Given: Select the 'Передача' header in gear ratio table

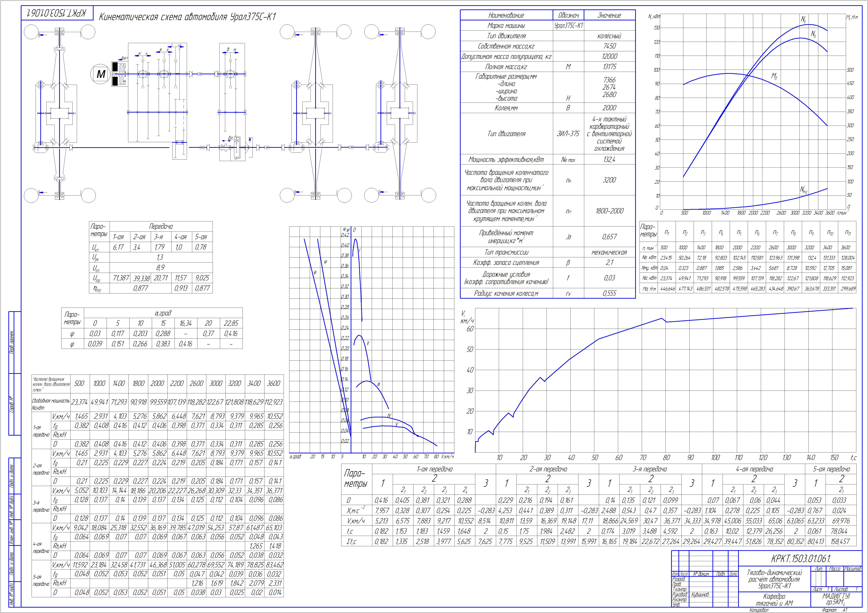Looking at the screenshot, I should [161, 226].
